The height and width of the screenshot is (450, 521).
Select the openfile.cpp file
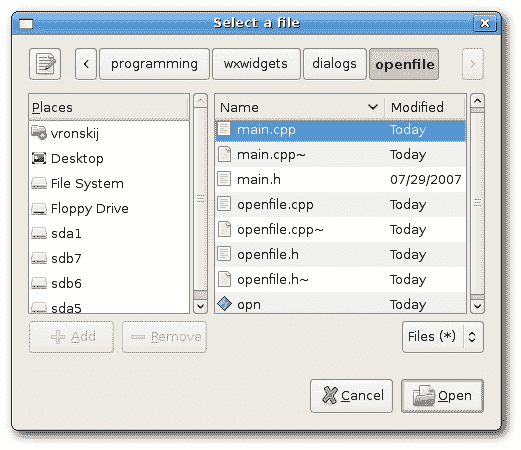point(340,205)
